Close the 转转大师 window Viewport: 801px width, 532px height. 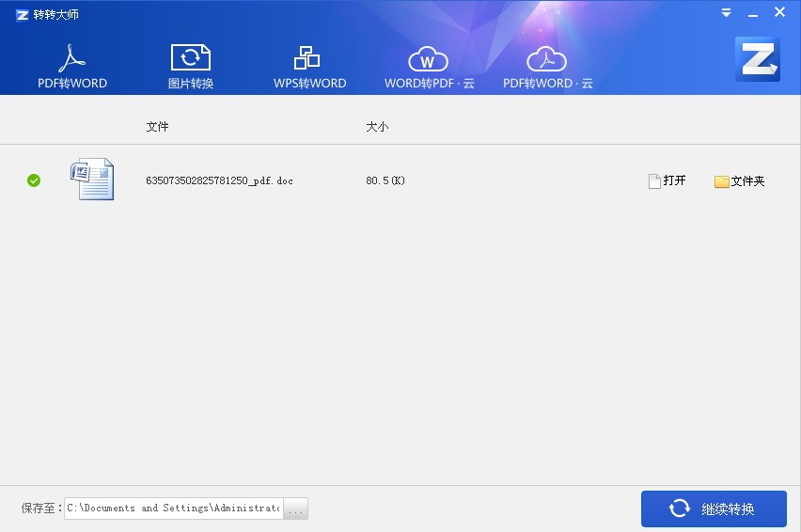(x=779, y=11)
